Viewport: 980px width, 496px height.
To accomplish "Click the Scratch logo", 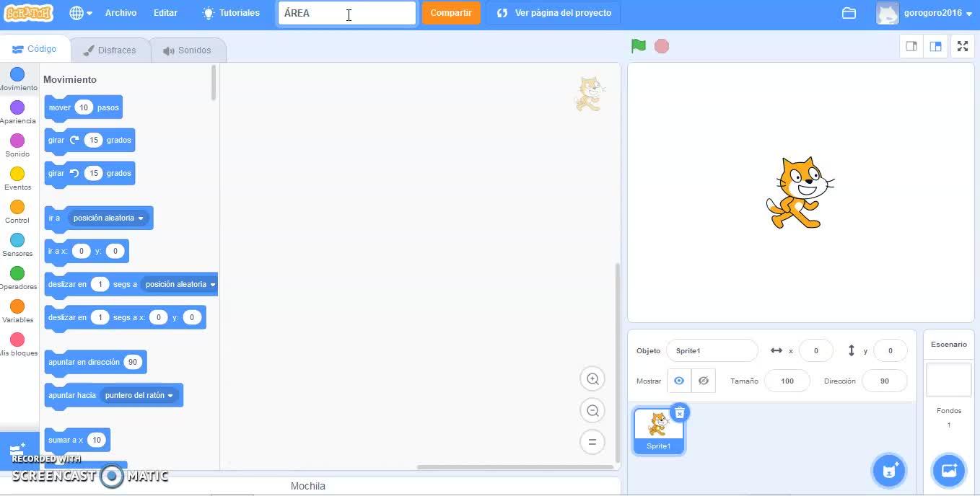I will pyautogui.click(x=29, y=13).
